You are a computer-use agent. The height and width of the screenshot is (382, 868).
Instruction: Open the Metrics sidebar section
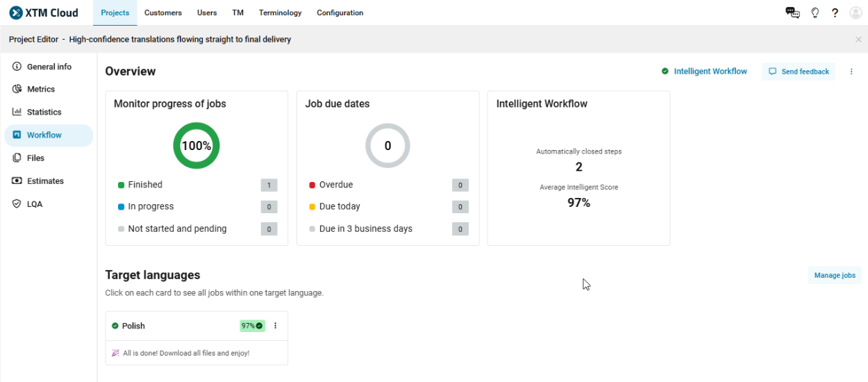[40, 89]
